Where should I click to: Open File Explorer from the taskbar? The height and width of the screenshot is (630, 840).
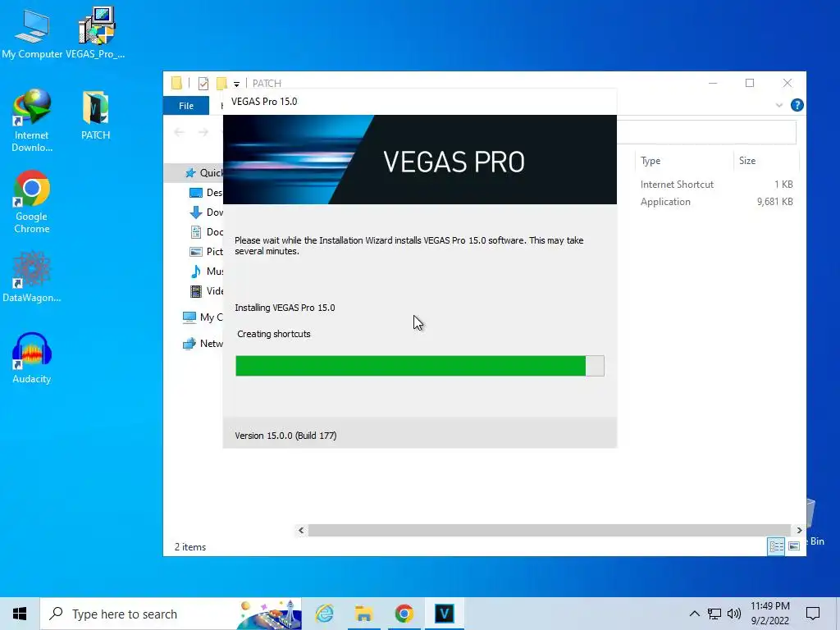(x=363, y=614)
